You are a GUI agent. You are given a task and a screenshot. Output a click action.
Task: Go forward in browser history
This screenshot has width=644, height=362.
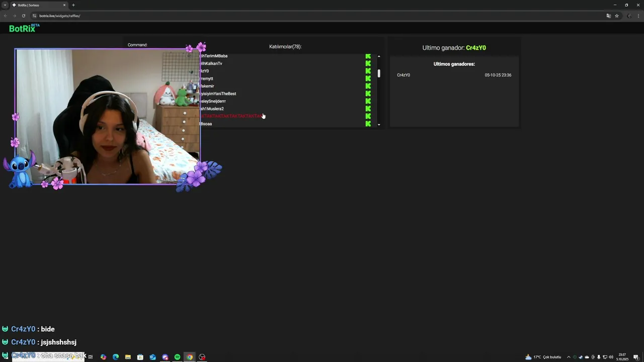click(x=14, y=16)
